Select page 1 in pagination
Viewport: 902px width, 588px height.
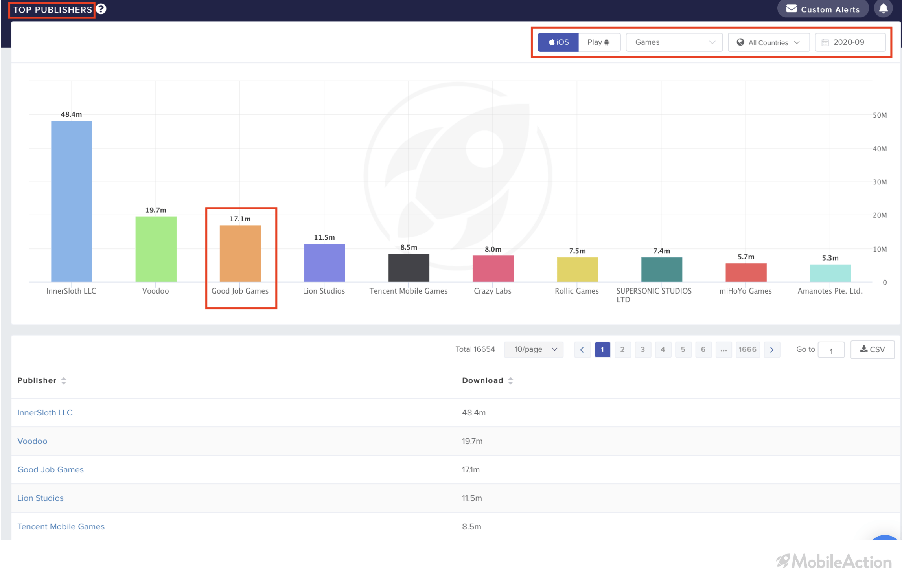(602, 349)
